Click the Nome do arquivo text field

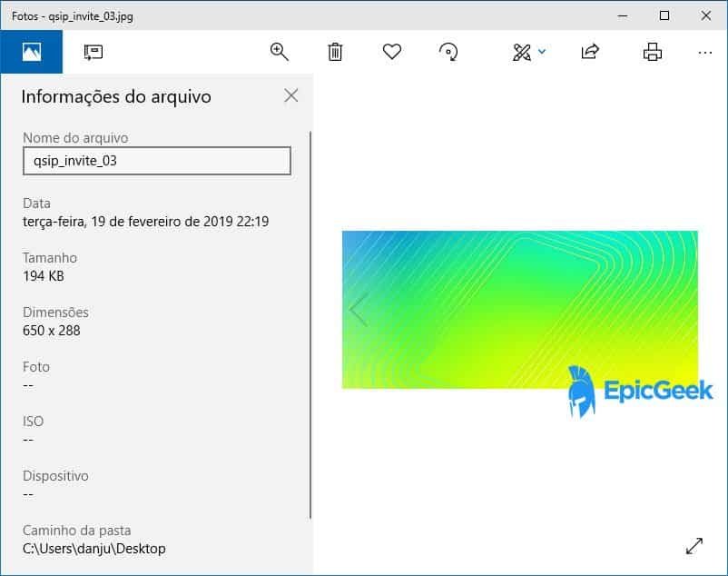(x=156, y=161)
